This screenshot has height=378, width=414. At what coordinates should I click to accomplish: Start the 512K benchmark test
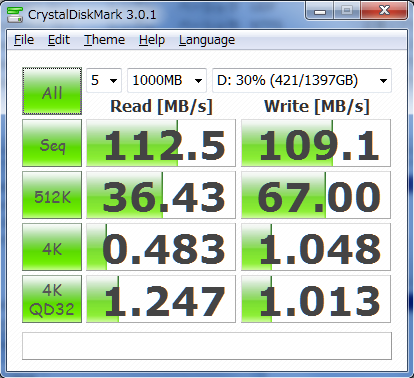52,195
